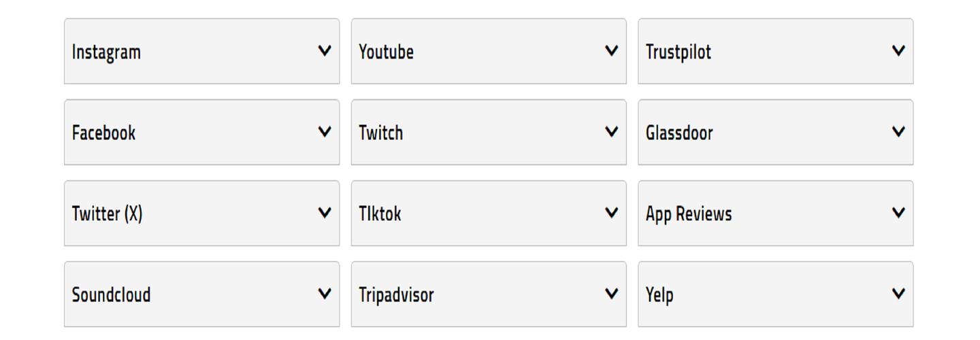
Task: Click the chevron arrow beside Youtube
Action: [612, 51]
